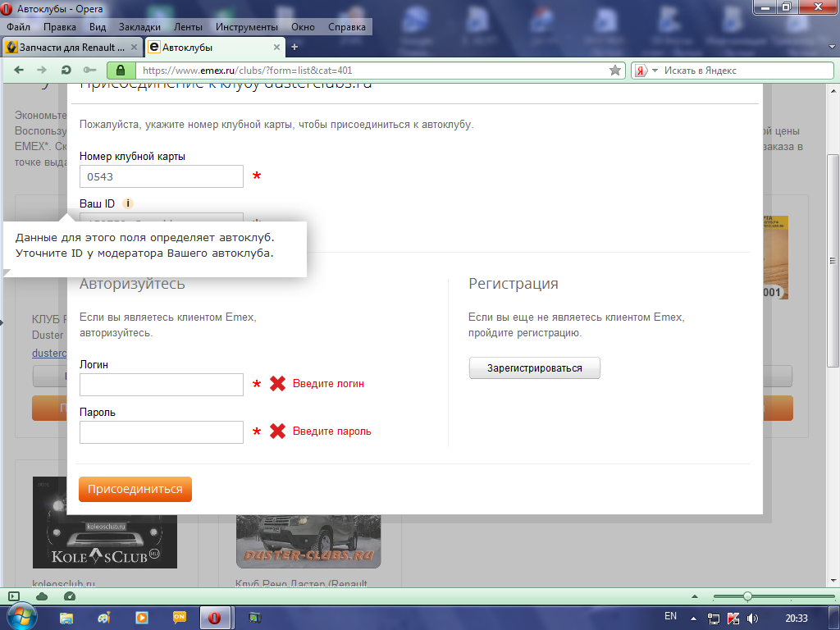The height and width of the screenshot is (630, 840).
Task: Open the password manager key icon
Action: [89, 71]
